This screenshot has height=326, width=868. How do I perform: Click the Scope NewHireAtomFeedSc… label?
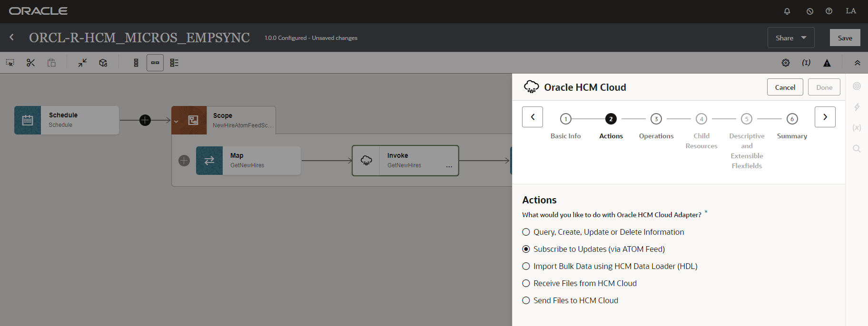(x=243, y=120)
